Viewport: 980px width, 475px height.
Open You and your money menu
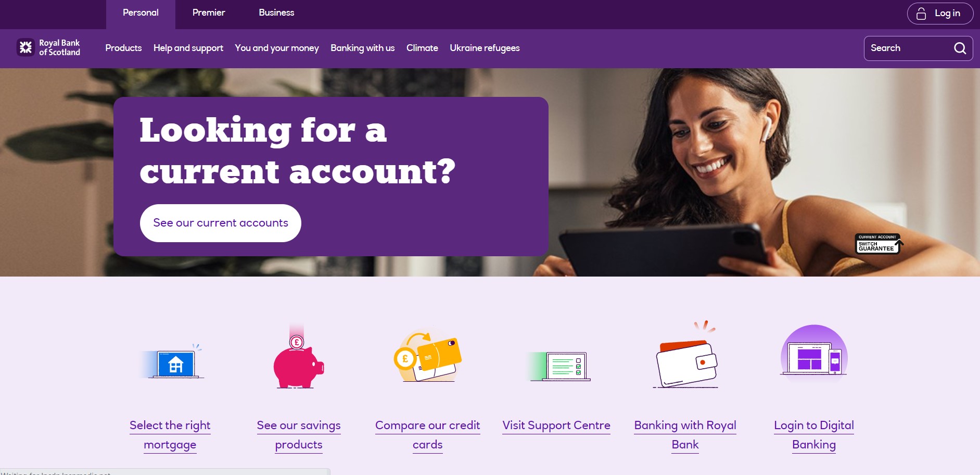tap(277, 48)
